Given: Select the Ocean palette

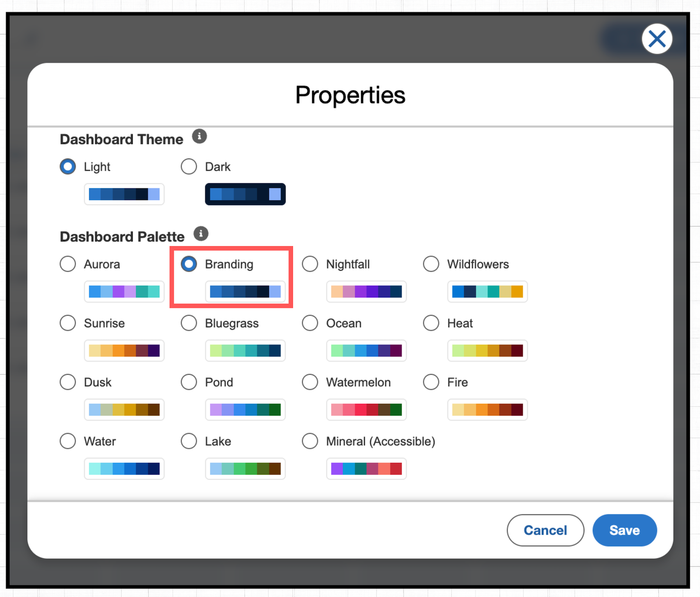Looking at the screenshot, I should click(310, 323).
